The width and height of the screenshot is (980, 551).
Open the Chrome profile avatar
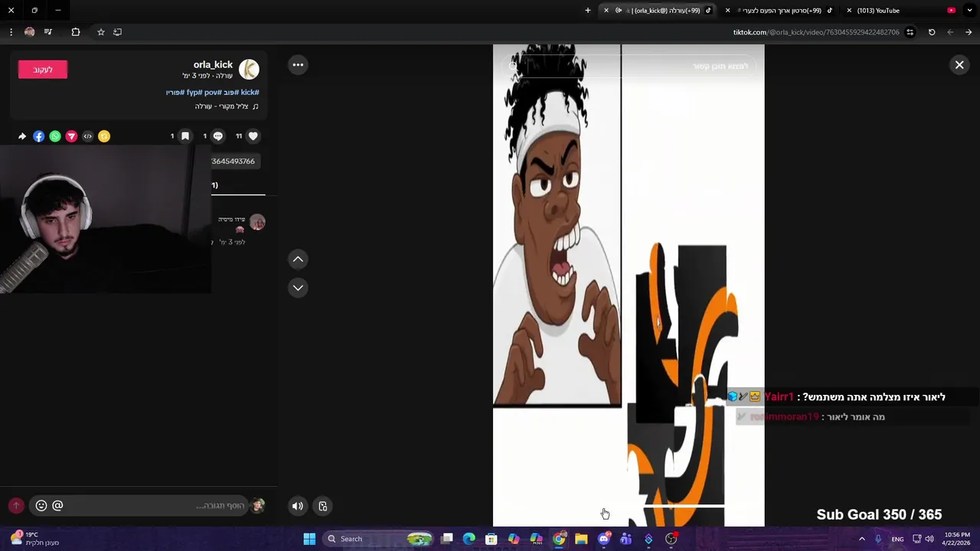[x=29, y=32]
